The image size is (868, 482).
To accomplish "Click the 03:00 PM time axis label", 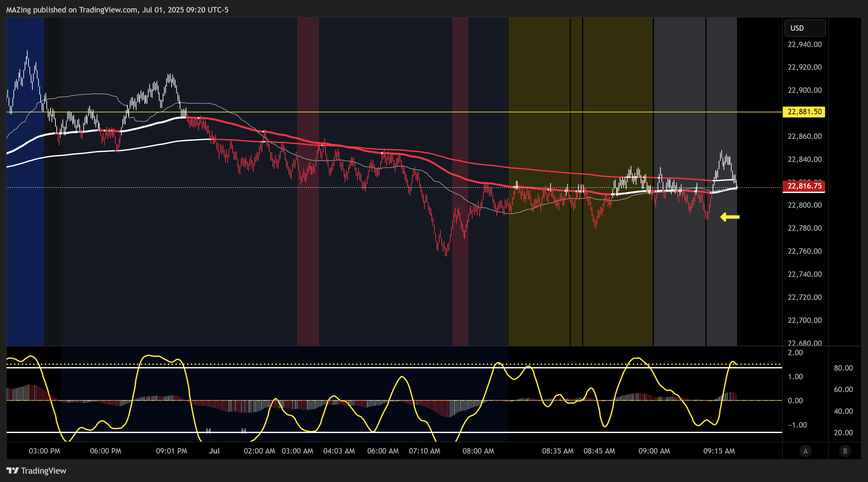I will click(45, 451).
